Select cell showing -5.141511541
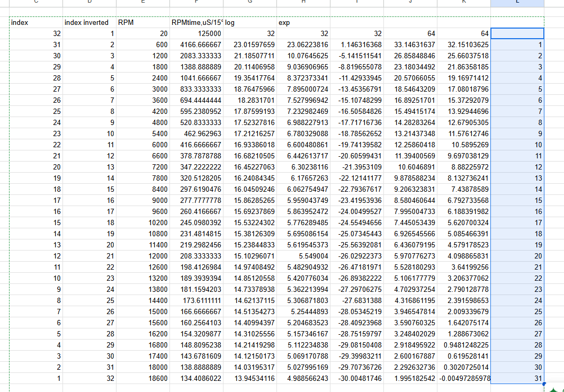 tap(357, 56)
